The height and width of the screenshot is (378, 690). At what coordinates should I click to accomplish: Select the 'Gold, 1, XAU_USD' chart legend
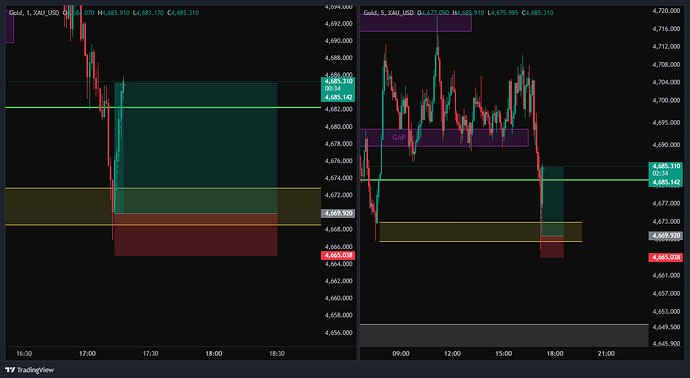tap(34, 13)
